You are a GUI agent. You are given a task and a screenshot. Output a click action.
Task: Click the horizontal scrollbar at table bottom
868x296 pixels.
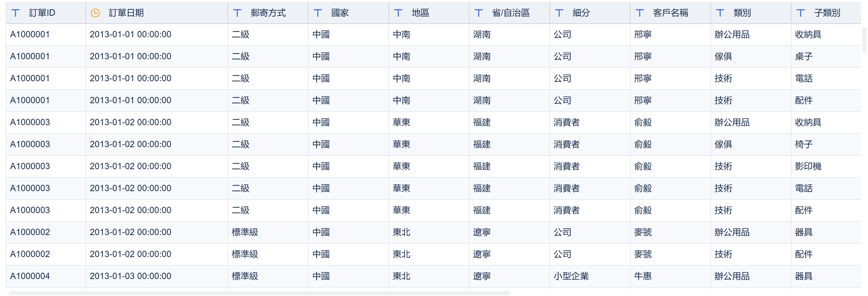click(259, 293)
